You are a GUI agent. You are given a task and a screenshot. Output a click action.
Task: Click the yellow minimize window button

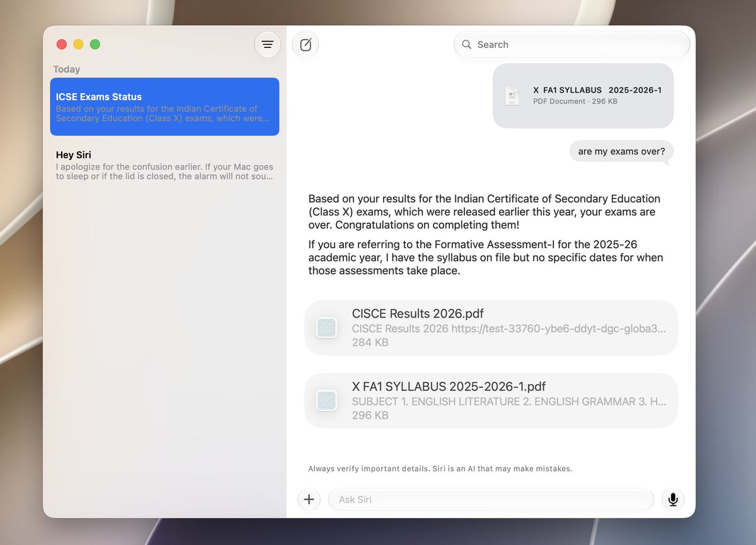78,44
